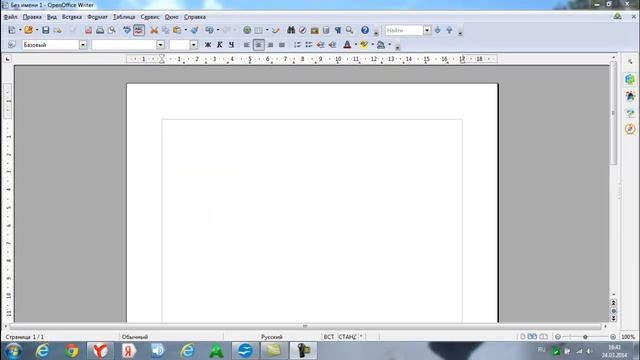Open the Файл menu
The image size is (640, 360).
pyautogui.click(x=10, y=17)
